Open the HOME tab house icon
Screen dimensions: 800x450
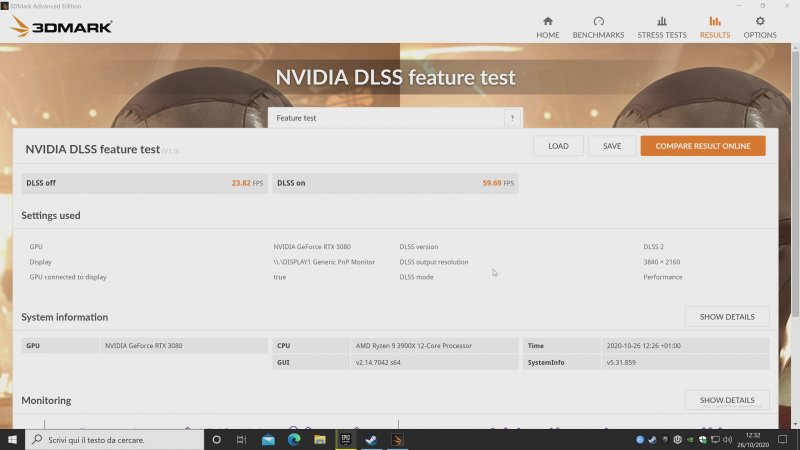(547, 21)
